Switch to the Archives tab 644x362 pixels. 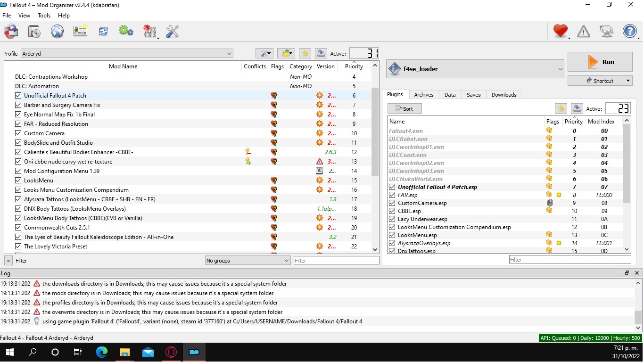pos(423,94)
